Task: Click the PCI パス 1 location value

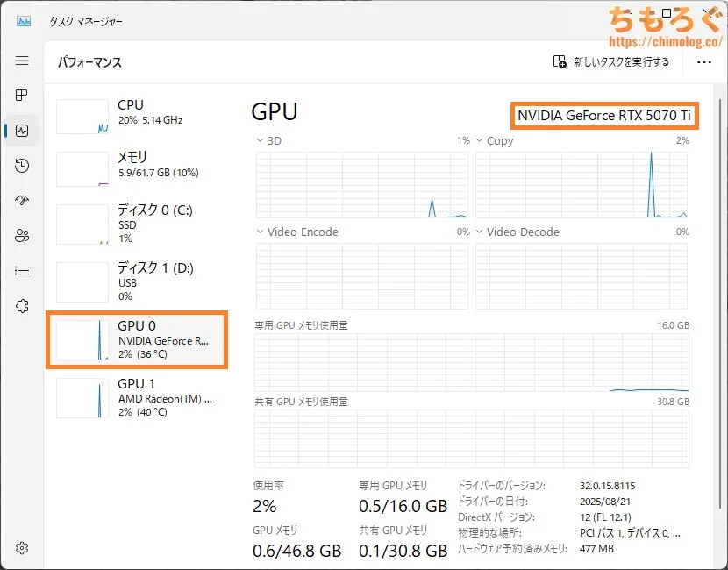Action: pyautogui.click(x=630, y=533)
